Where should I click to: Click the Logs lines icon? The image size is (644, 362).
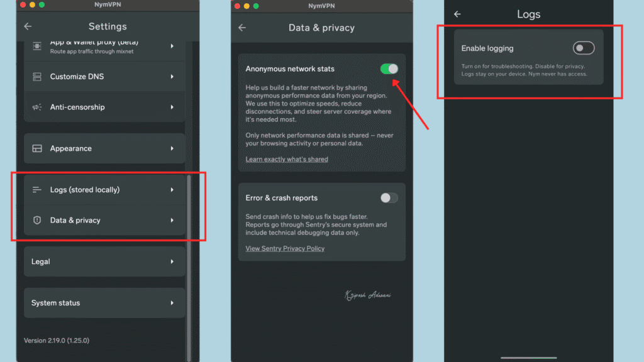click(x=37, y=190)
